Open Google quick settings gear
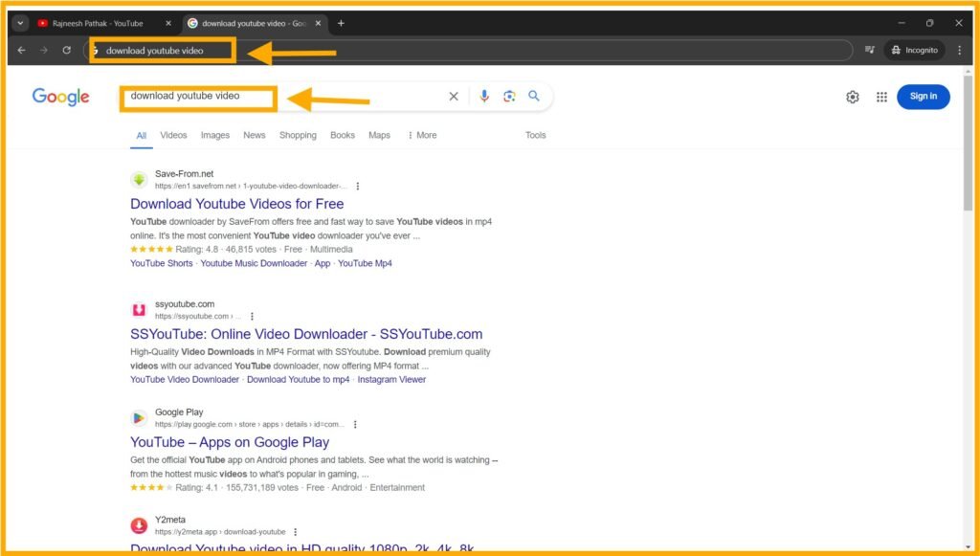This screenshot has width=980, height=556. click(x=853, y=97)
